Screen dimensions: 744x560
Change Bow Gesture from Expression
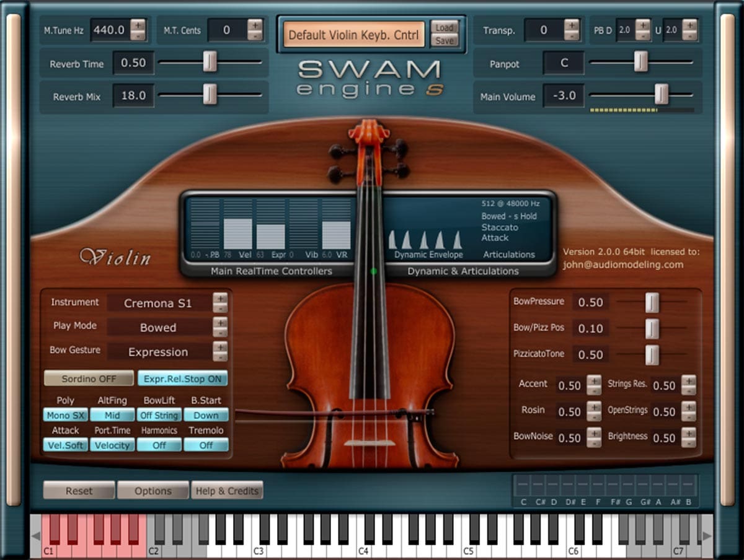click(220, 351)
